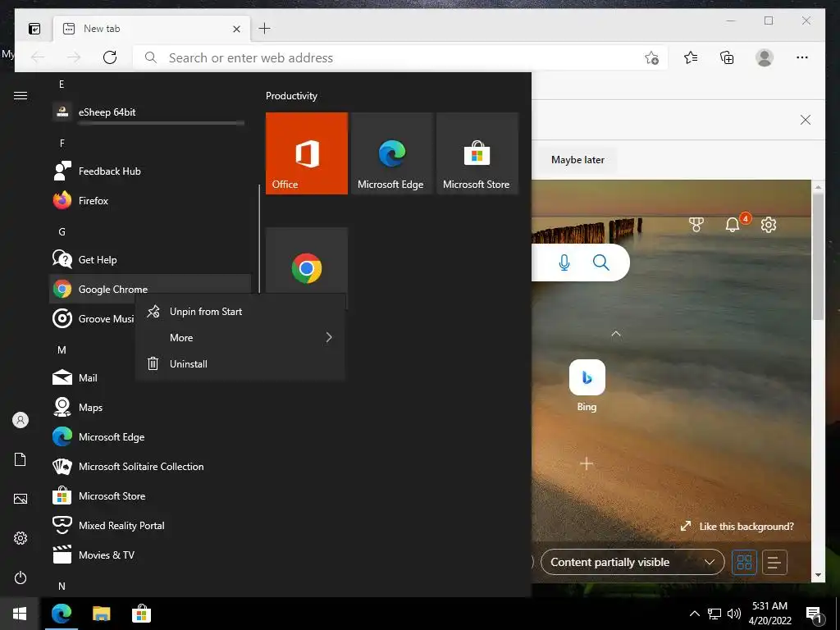840x630 pixels.
Task: Dismiss the Edge banner with X
Action: (x=806, y=120)
